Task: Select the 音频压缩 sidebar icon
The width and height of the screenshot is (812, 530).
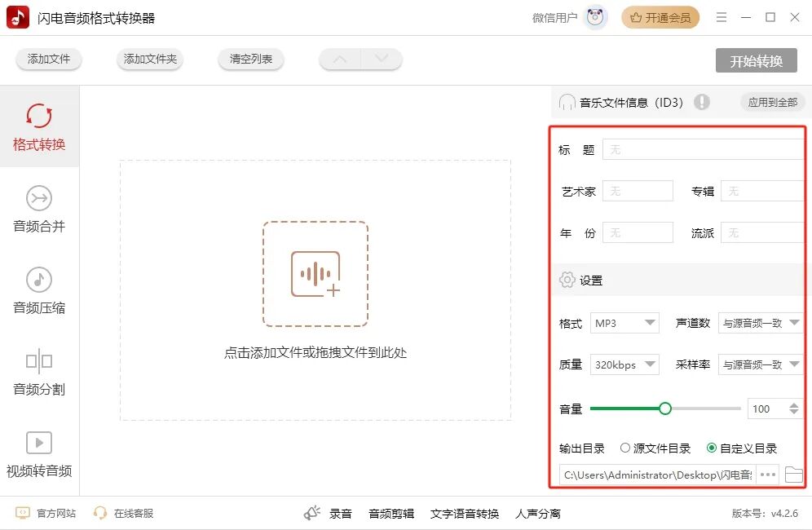Action: pos(39,280)
